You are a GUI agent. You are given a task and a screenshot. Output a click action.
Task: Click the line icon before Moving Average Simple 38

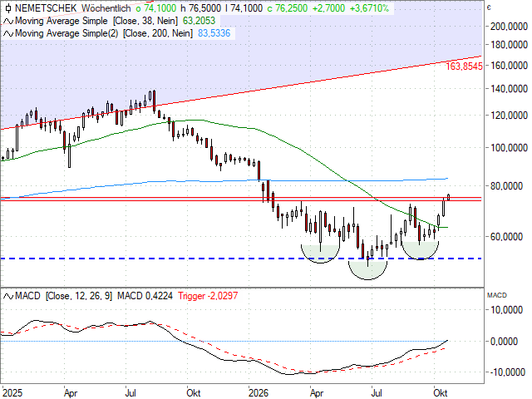(x=8, y=21)
